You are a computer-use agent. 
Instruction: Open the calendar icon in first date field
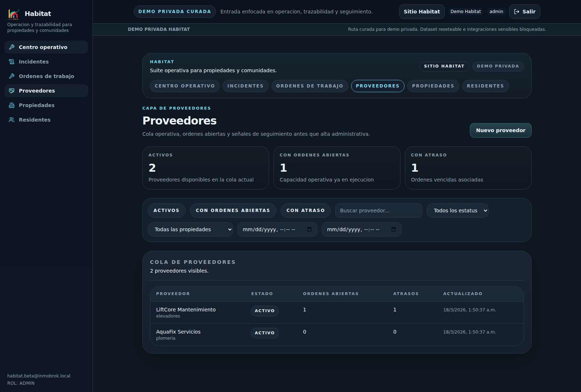click(x=309, y=229)
